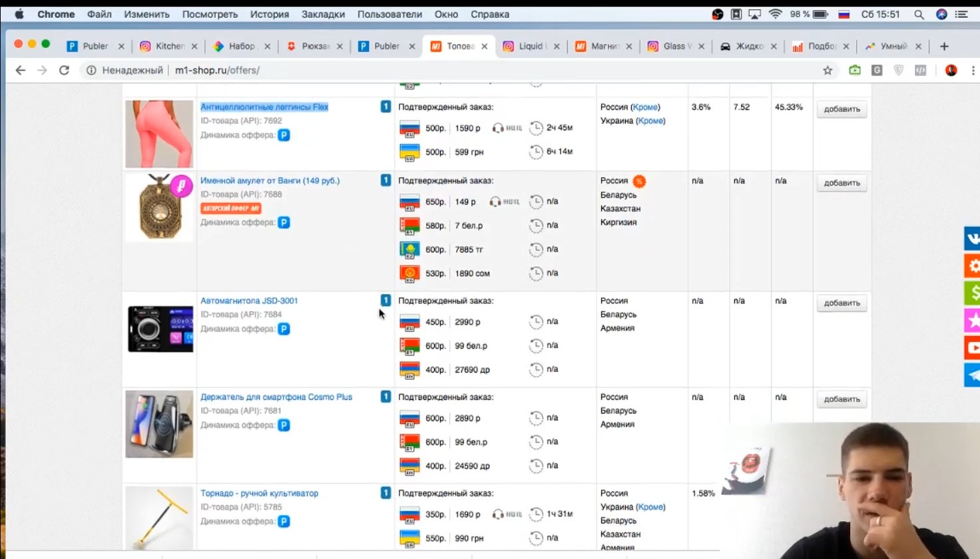This screenshot has height=559, width=980.
Task: Click Кроме link next to Украина in Flex row
Action: [x=650, y=120]
